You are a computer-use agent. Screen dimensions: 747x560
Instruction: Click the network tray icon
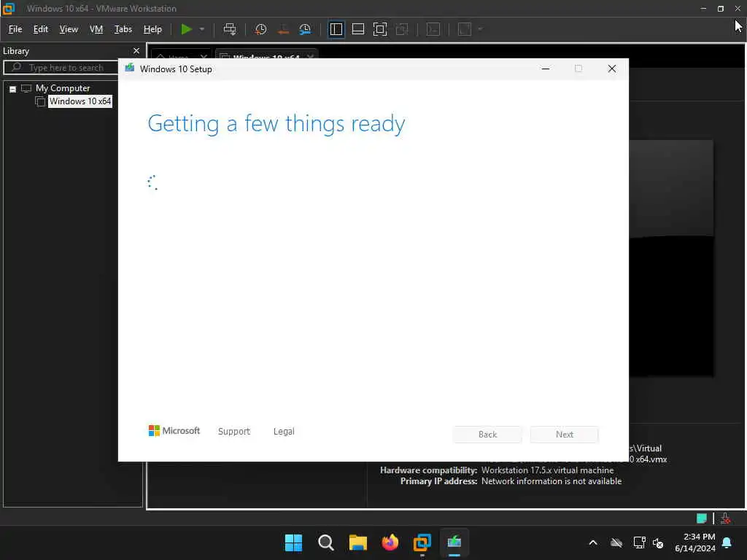pyautogui.click(x=639, y=542)
